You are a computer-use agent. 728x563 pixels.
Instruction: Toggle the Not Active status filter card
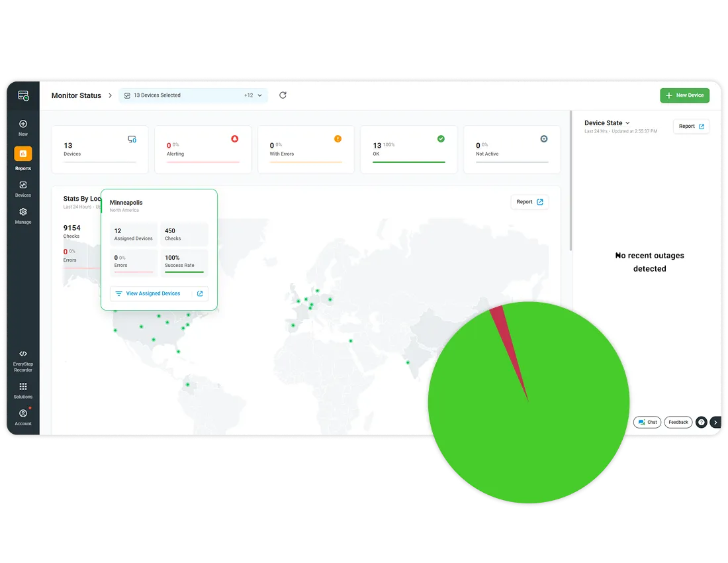pyautogui.click(x=511, y=148)
